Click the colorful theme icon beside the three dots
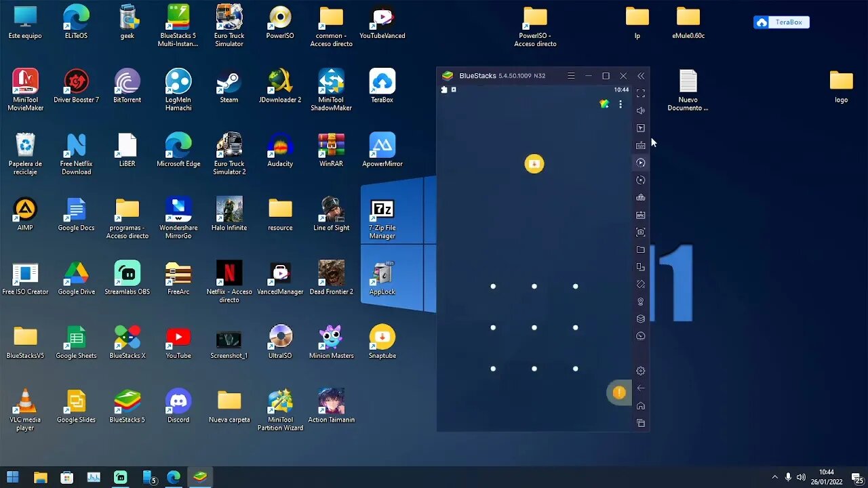Screen dimensions: 868x488 coord(604,104)
